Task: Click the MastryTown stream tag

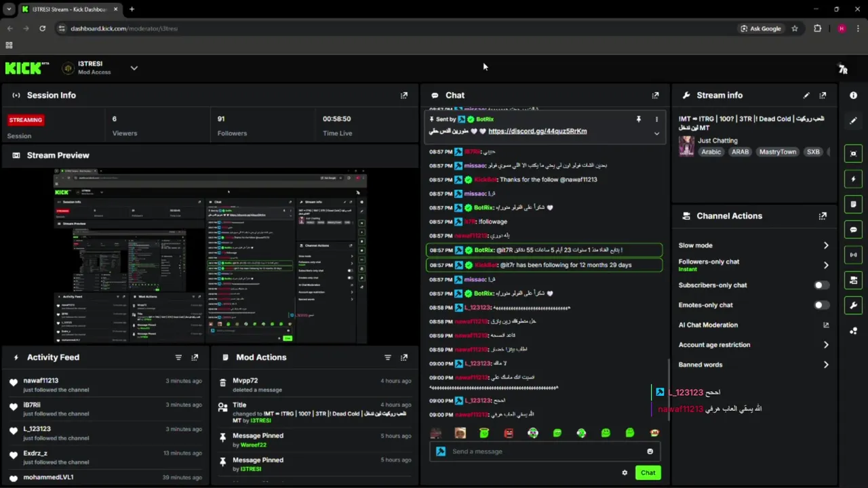Action: [777, 152]
